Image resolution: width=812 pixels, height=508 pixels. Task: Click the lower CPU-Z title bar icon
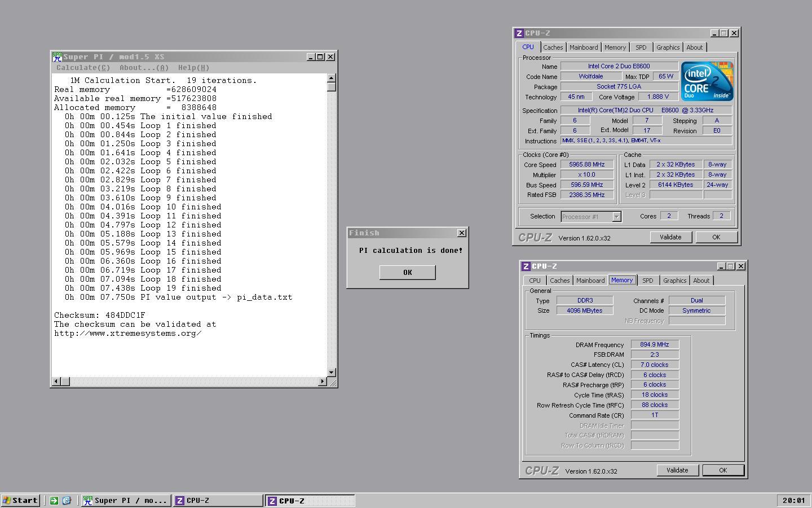pyautogui.click(x=526, y=266)
